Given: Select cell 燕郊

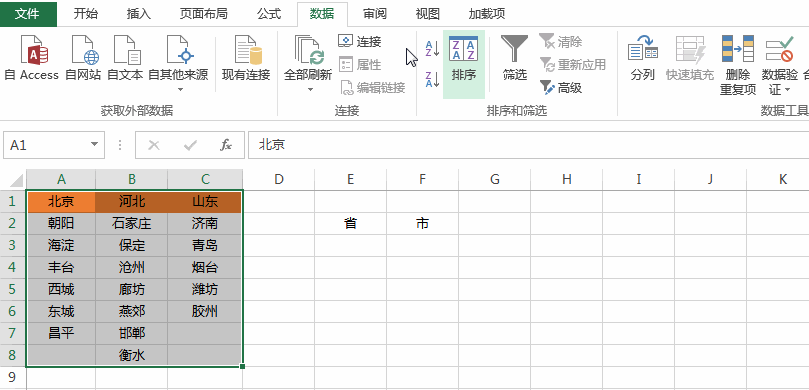Looking at the screenshot, I should coord(132,312).
